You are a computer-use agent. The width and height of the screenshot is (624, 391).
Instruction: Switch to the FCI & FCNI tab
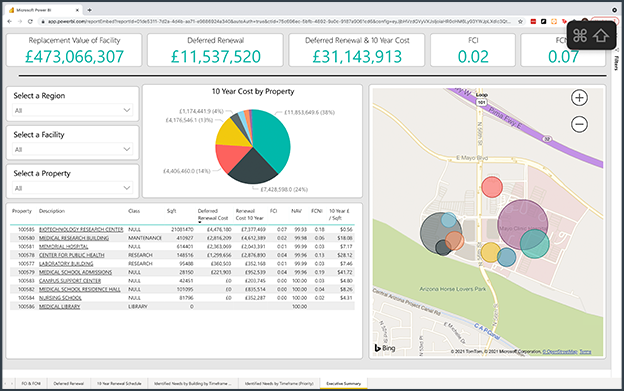click(31, 383)
